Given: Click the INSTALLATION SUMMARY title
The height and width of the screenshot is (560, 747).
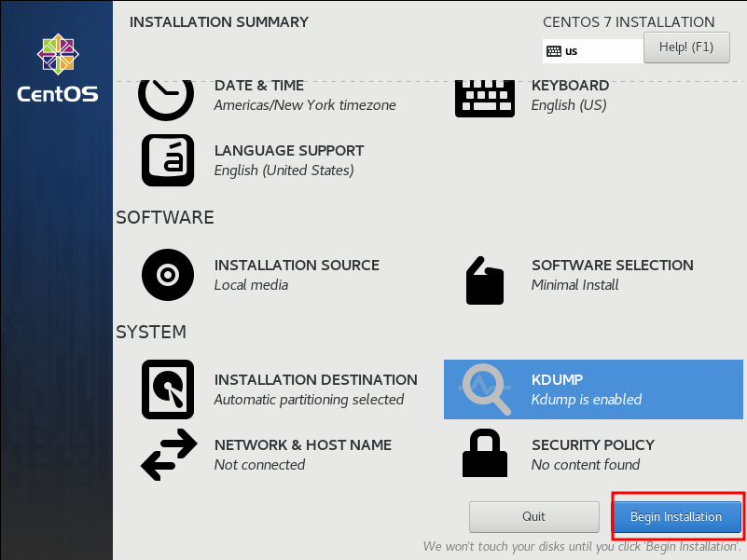Looking at the screenshot, I should click(x=219, y=22).
